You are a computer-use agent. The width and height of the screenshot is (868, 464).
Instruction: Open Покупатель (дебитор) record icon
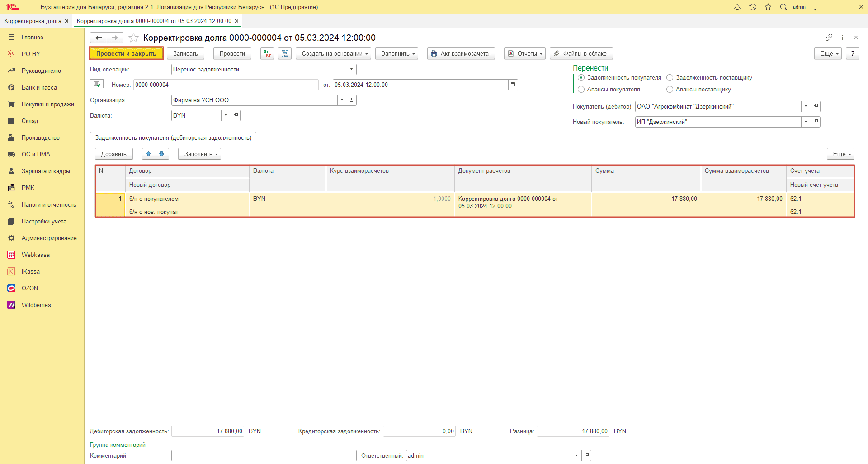816,106
